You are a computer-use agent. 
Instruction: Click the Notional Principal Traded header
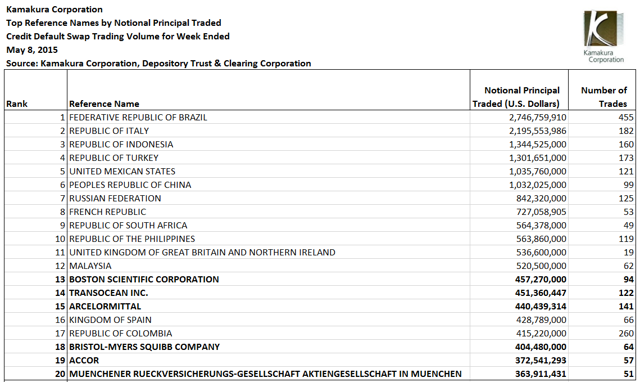coord(519,97)
